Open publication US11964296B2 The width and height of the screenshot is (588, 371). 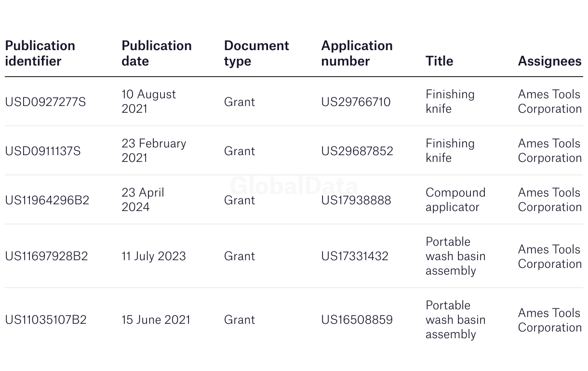point(47,200)
